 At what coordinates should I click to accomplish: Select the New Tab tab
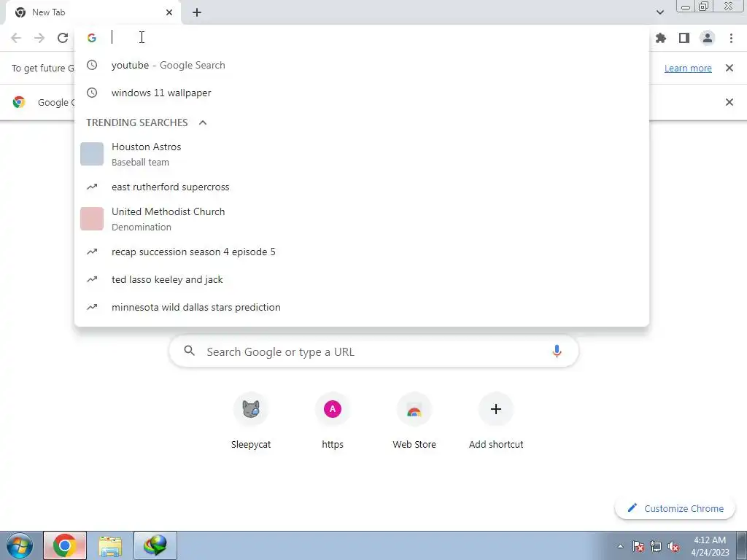click(x=93, y=12)
